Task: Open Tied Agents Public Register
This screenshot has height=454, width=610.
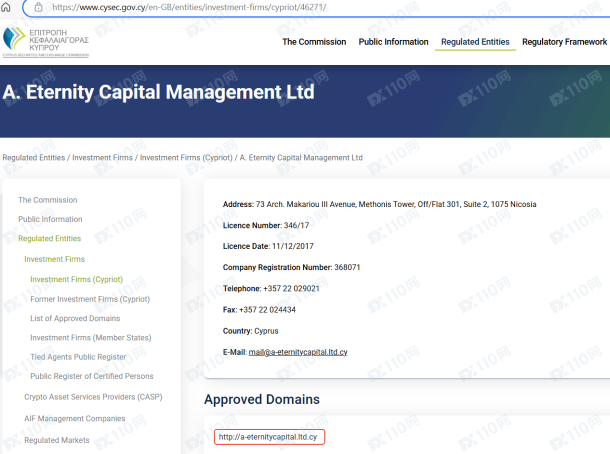Action: tap(78, 357)
